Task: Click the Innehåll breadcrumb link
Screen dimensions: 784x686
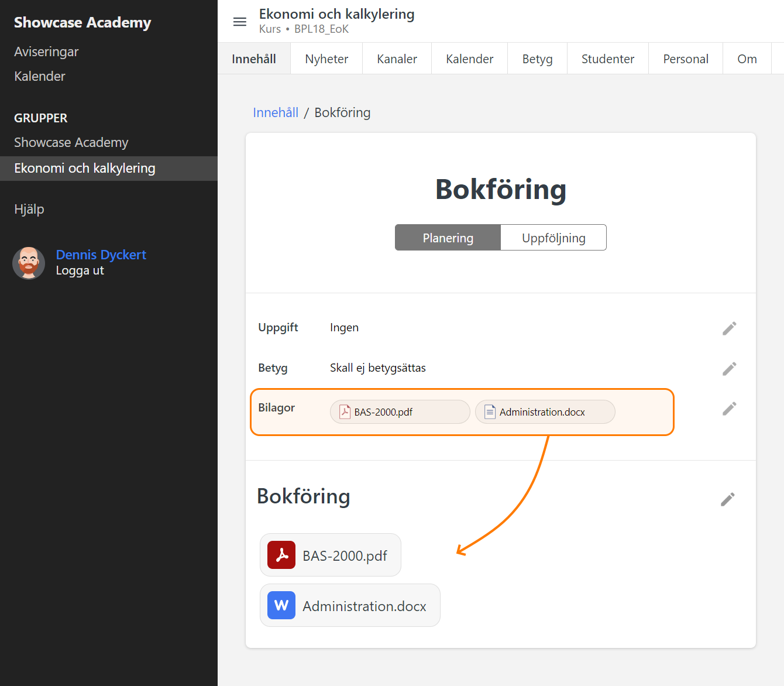Action: [x=276, y=112]
